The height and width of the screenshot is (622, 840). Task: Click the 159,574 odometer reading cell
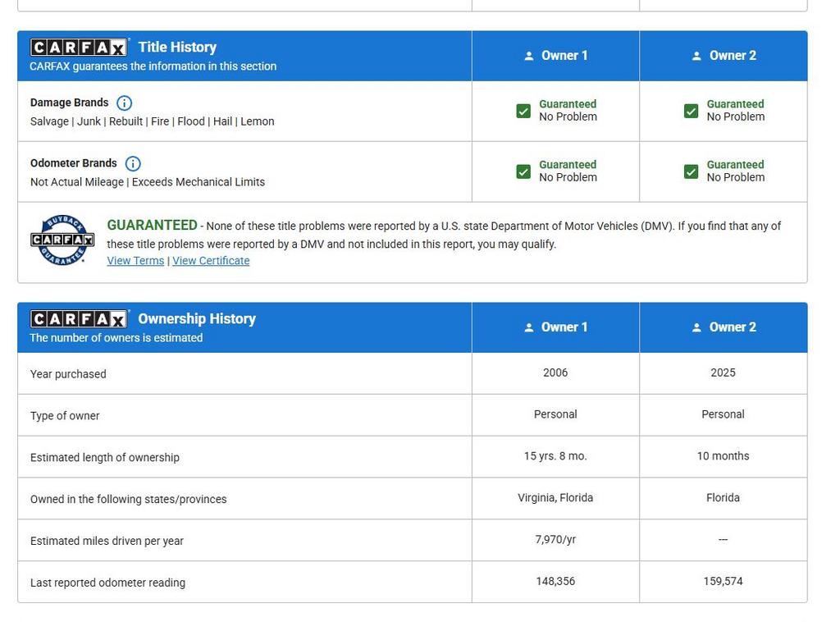point(724,581)
